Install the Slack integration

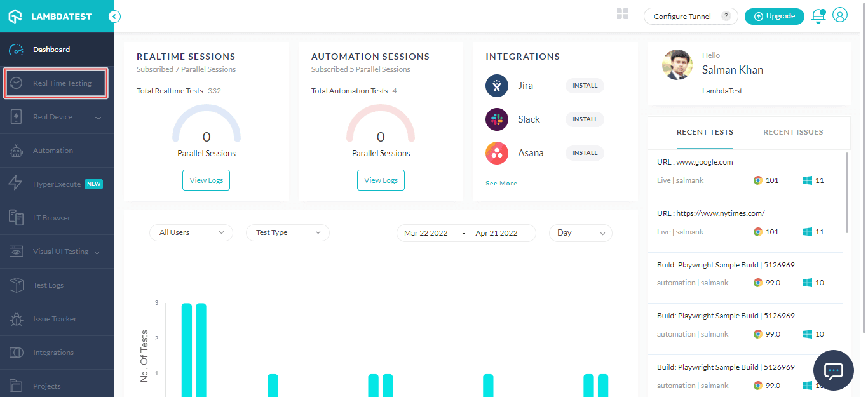click(x=584, y=119)
